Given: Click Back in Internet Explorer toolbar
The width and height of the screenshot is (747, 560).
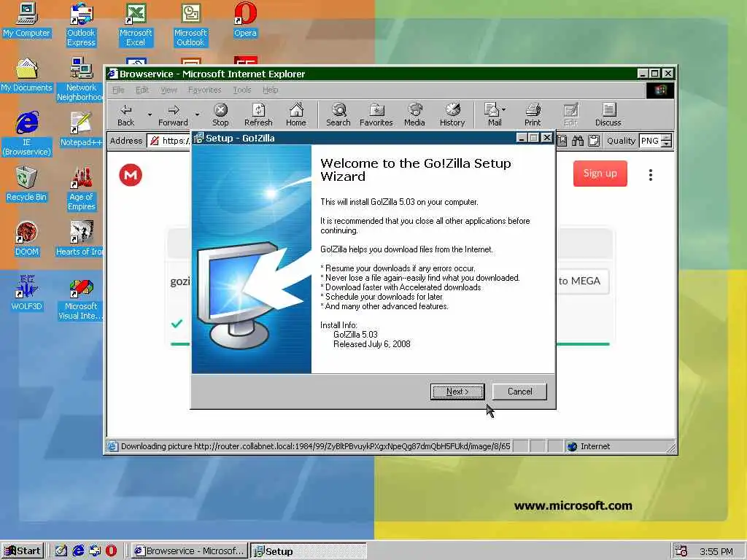Looking at the screenshot, I should click(125, 115).
